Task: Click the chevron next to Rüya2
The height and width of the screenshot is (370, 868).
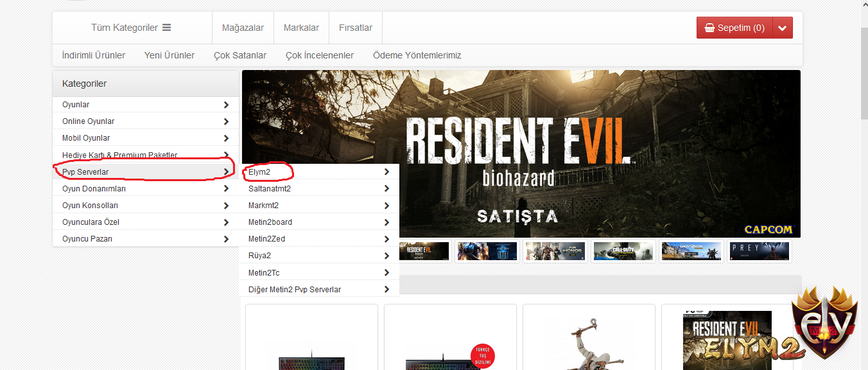Action: [x=386, y=255]
